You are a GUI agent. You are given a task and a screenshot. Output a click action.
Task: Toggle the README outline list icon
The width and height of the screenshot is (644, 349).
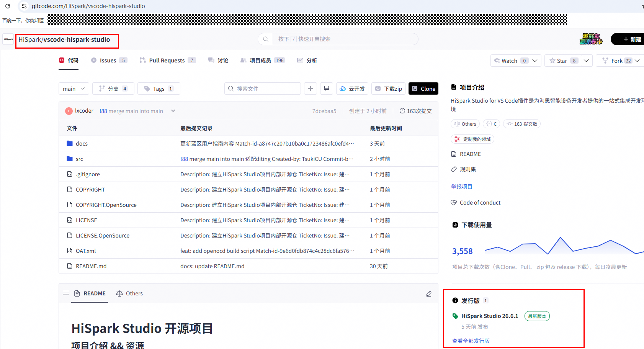point(66,293)
